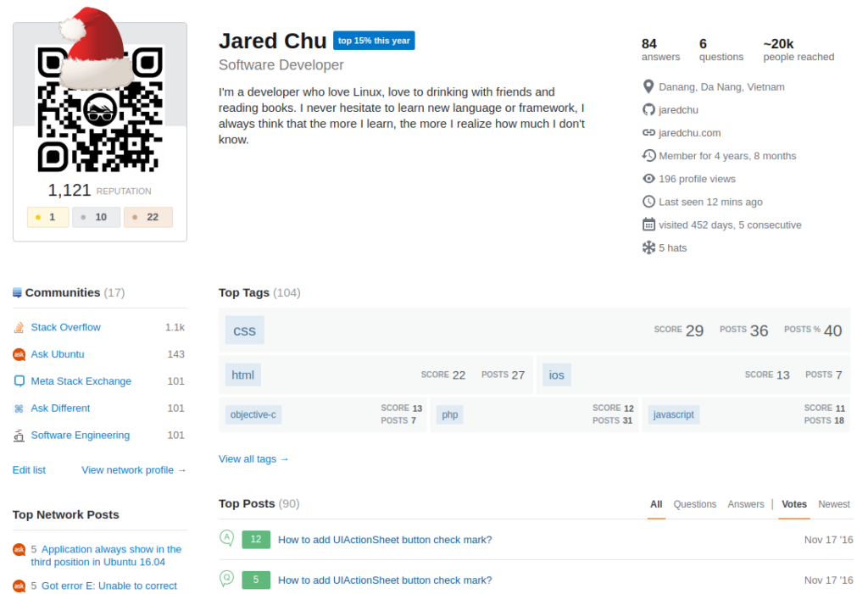This screenshot has height=594, width=868.
Task: Click the Stack Overflow community icon
Action: 19,328
